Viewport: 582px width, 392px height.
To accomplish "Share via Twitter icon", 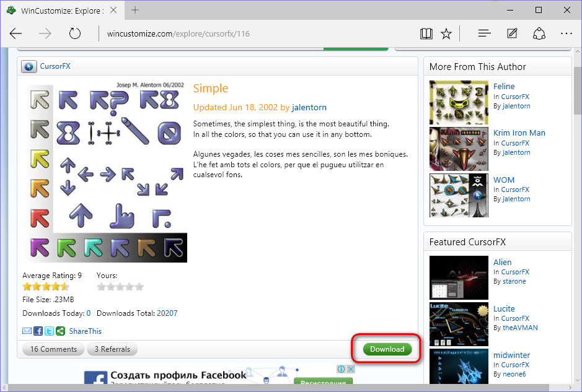I will tap(49, 331).
